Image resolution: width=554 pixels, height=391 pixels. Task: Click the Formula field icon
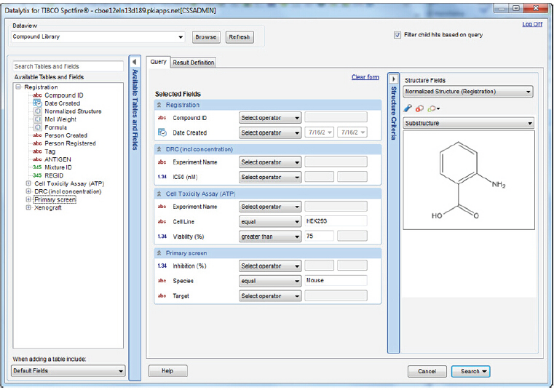[x=37, y=127]
